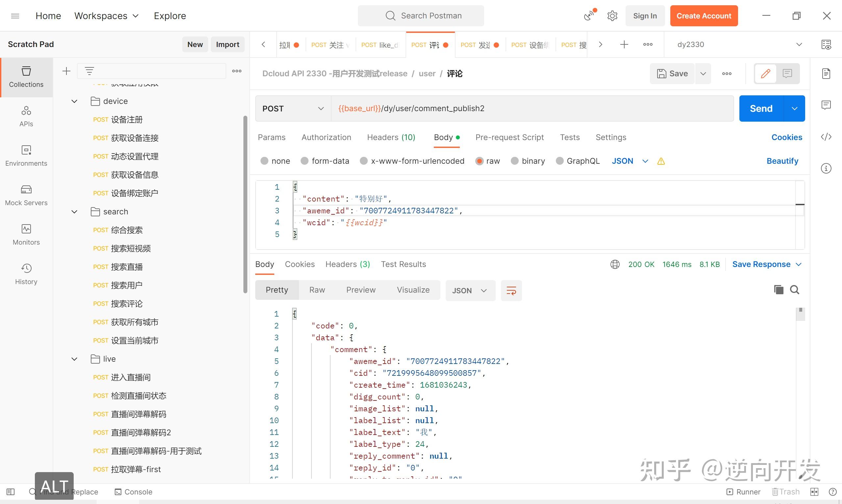
Task: Select the form-data radio button
Action: pyautogui.click(x=305, y=161)
